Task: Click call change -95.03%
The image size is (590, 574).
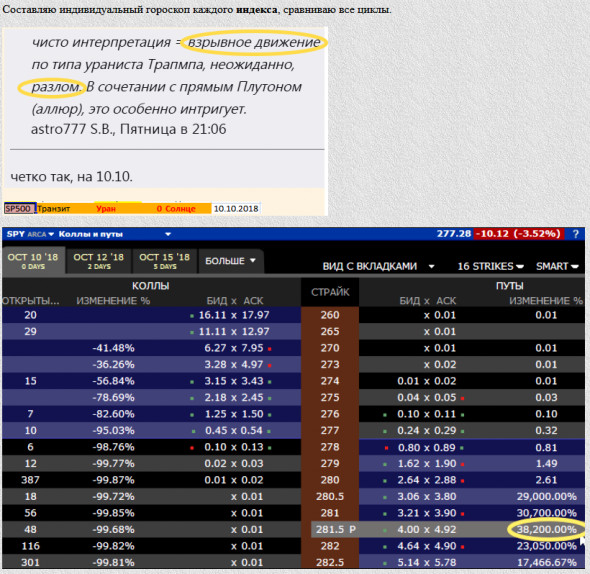Action: 113,431
